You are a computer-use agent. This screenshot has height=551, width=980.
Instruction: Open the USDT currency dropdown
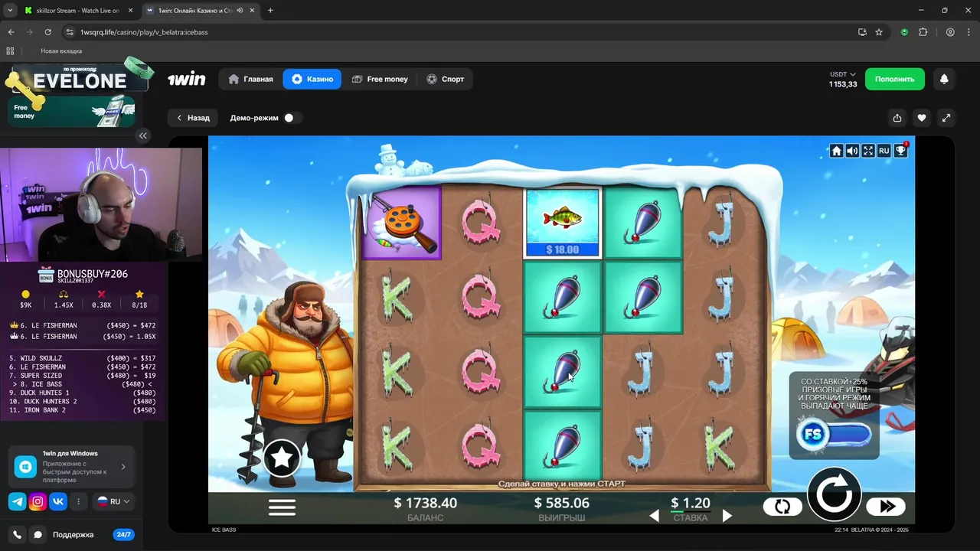pyautogui.click(x=843, y=74)
